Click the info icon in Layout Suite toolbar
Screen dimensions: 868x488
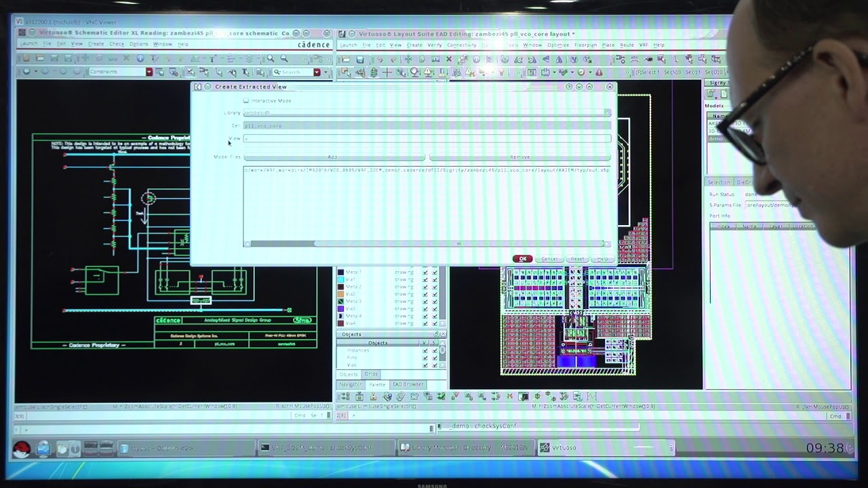click(476, 60)
